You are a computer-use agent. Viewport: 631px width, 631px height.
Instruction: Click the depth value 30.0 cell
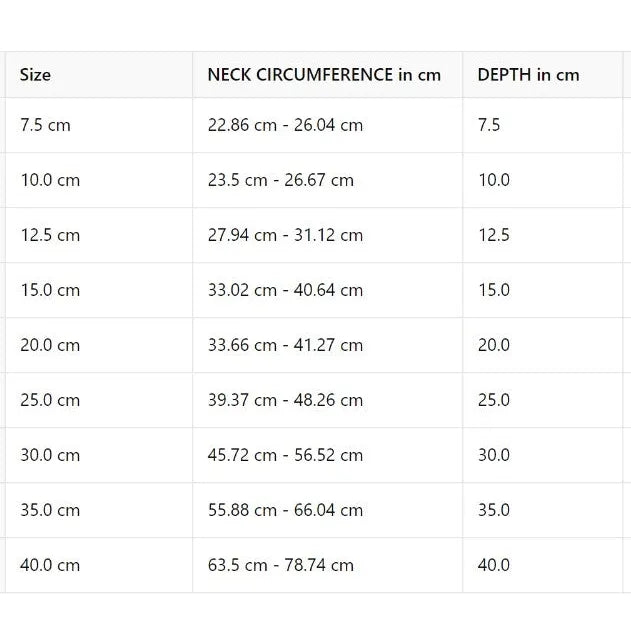pos(494,456)
